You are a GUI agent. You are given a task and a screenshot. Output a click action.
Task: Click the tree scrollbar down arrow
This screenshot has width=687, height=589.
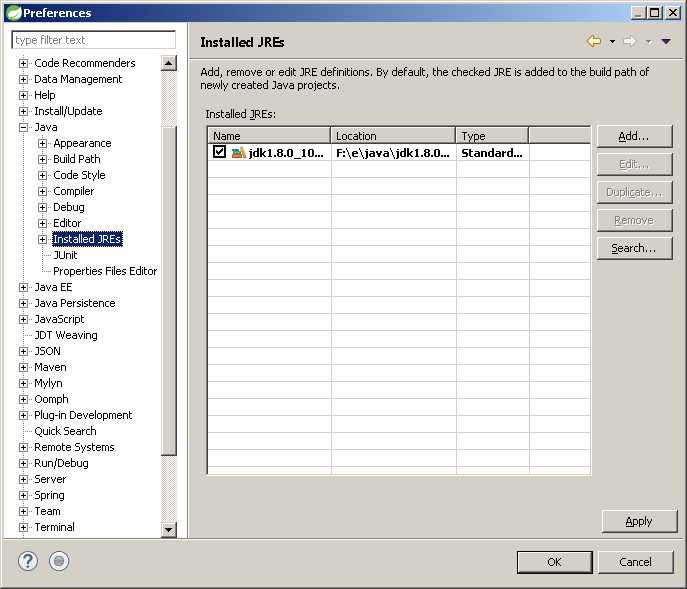pos(169,530)
